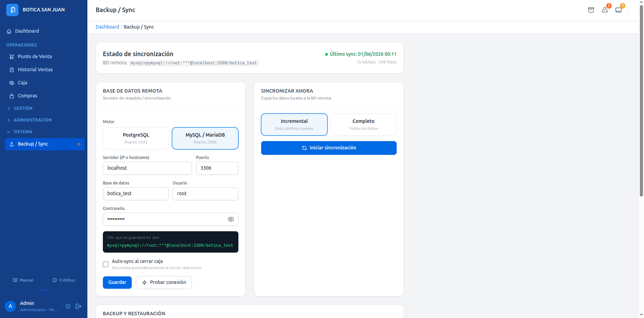Open the messages icon with yellow badge
This screenshot has height=318, width=644.
(619, 10)
